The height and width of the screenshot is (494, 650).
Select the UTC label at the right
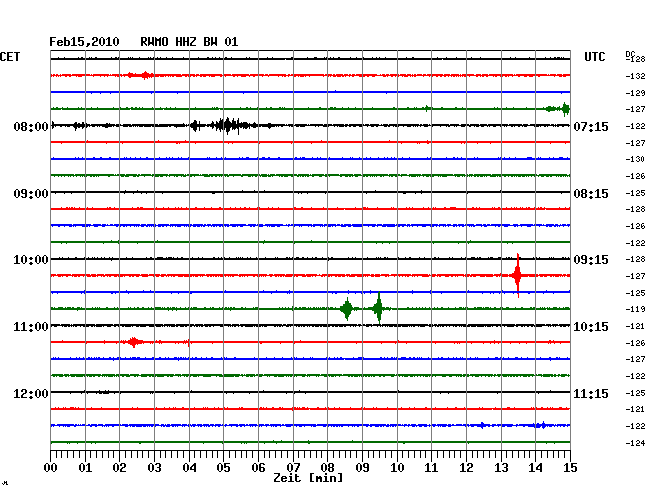tap(594, 57)
